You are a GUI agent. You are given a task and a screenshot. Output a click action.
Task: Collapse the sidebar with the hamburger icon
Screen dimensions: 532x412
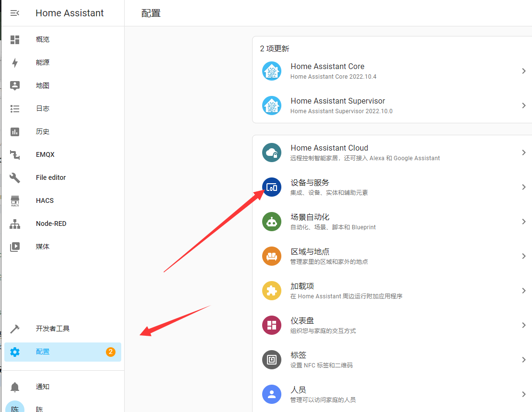[14, 13]
